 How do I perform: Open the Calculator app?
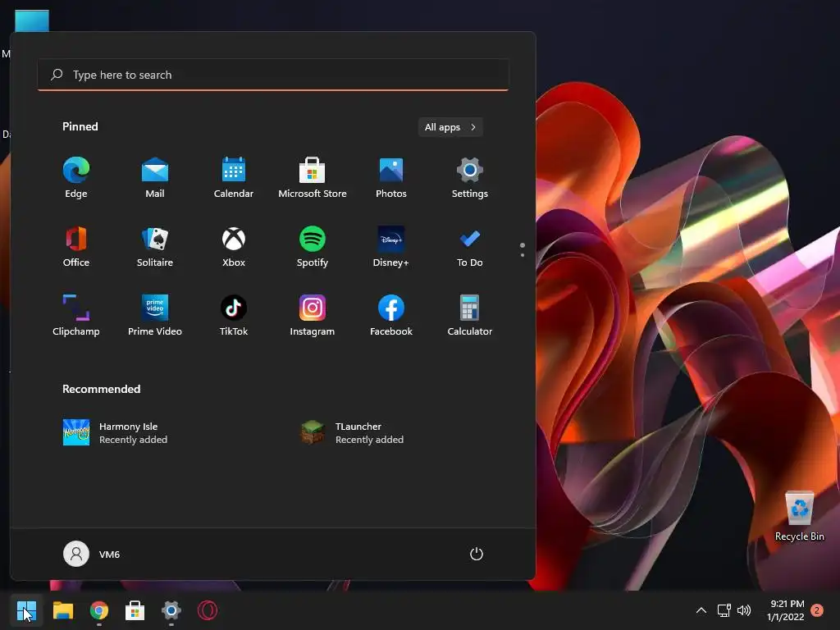[470, 316]
